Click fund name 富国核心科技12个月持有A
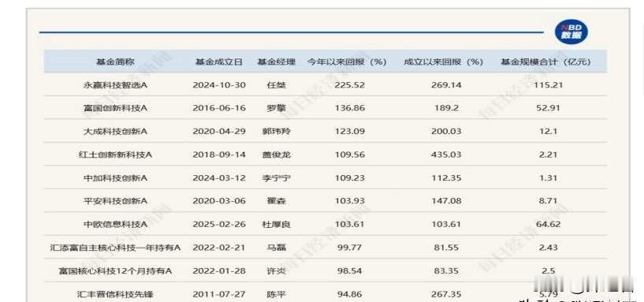Viewport: 644px width, 302px height. point(115,271)
